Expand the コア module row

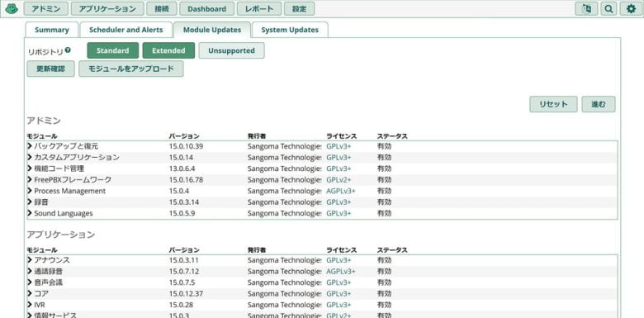(x=322, y=294)
